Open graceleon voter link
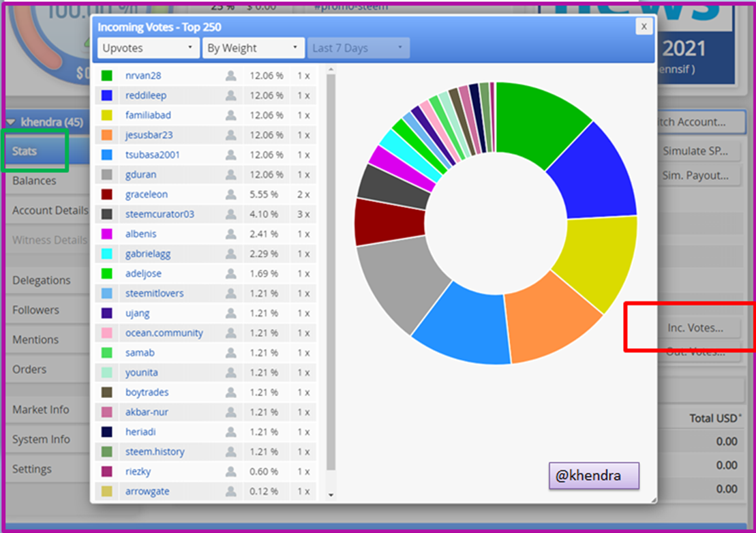Screen dimensions: 756x533 click(147, 194)
